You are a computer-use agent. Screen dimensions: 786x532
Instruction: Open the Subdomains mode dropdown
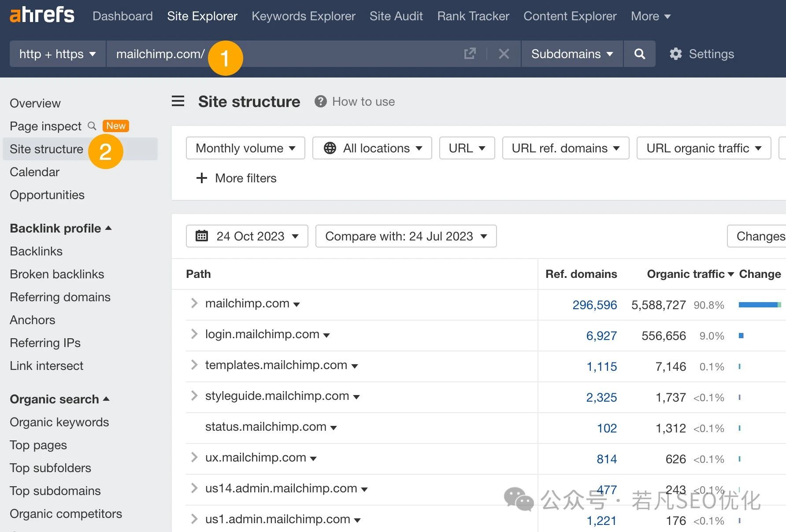(x=572, y=54)
